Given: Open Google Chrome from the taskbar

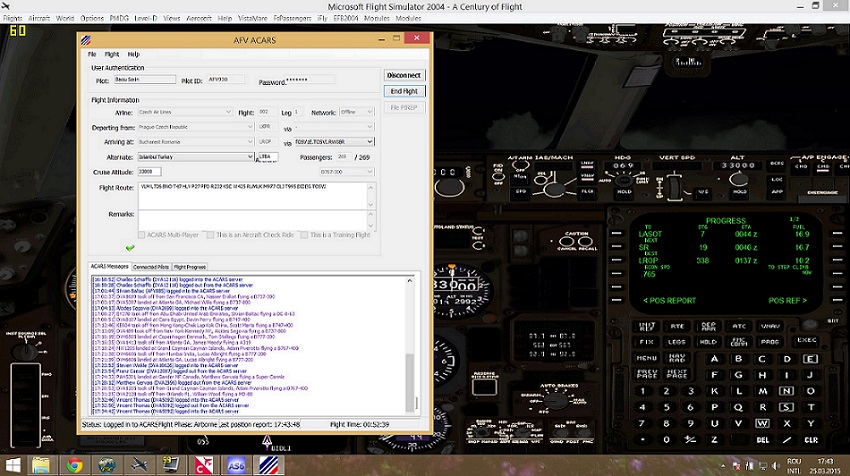Looking at the screenshot, I should pos(74,465).
